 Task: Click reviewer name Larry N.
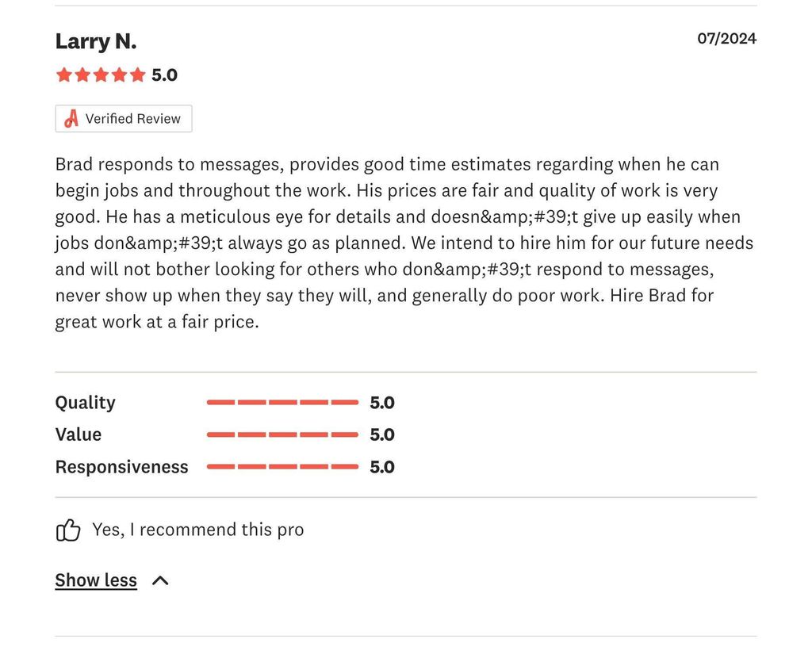pyautogui.click(x=96, y=41)
